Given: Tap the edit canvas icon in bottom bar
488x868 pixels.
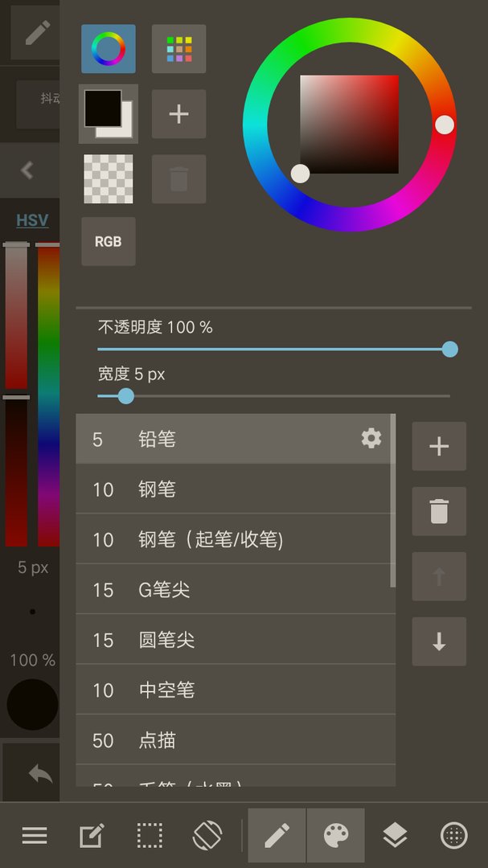Looking at the screenshot, I should [92, 836].
